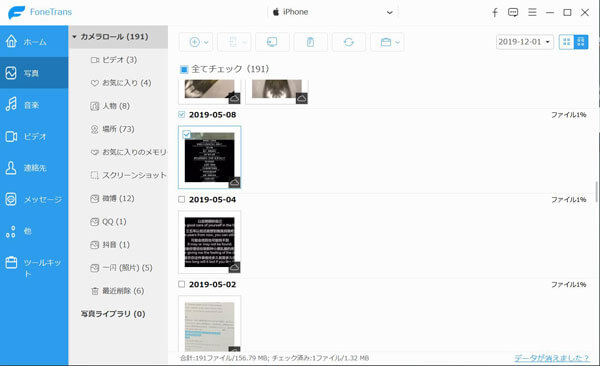Viewport: 600px width, 366px height.
Task: Switch to large grid view
Action: pos(581,42)
